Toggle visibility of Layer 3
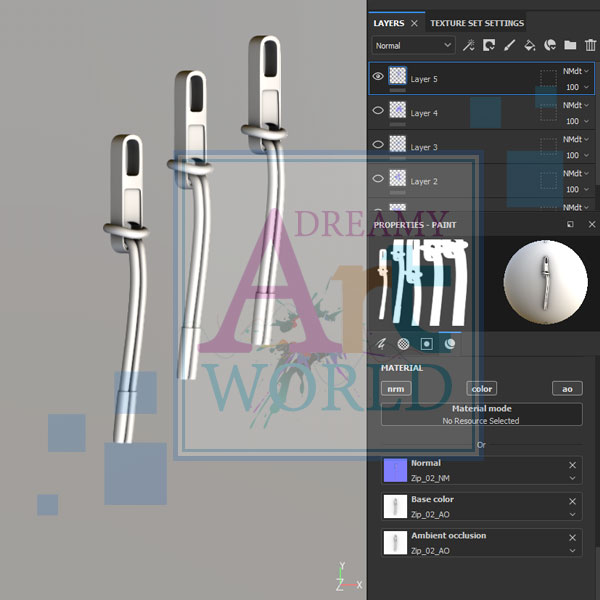 click(378, 145)
